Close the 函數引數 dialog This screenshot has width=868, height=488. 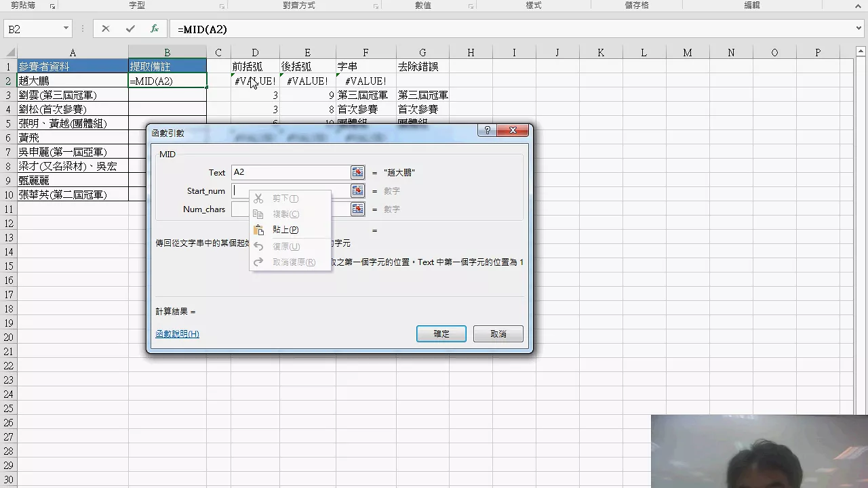pyautogui.click(x=513, y=130)
